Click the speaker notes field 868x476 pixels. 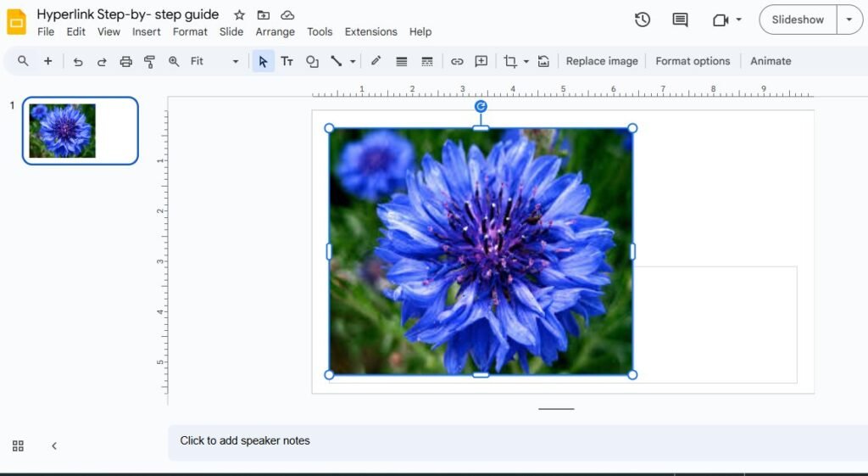click(x=518, y=441)
